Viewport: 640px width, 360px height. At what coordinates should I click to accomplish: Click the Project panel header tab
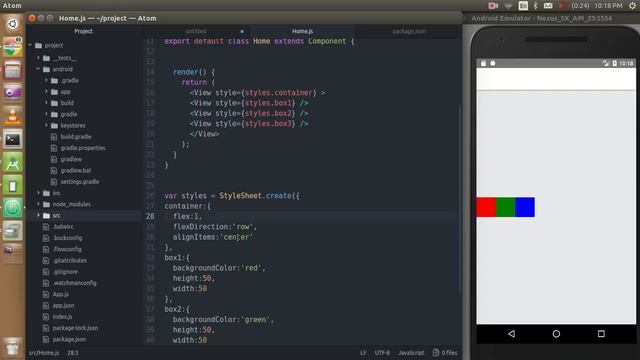click(83, 31)
